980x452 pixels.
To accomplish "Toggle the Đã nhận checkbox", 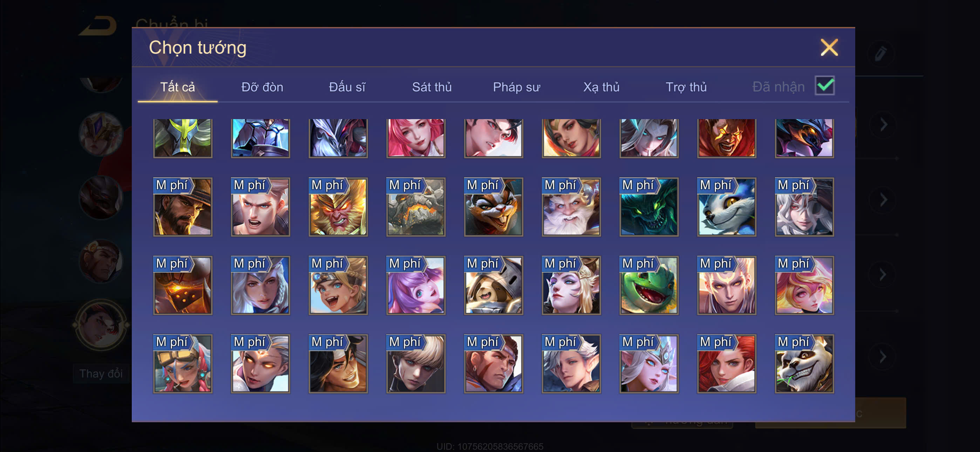I will [824, 85].
